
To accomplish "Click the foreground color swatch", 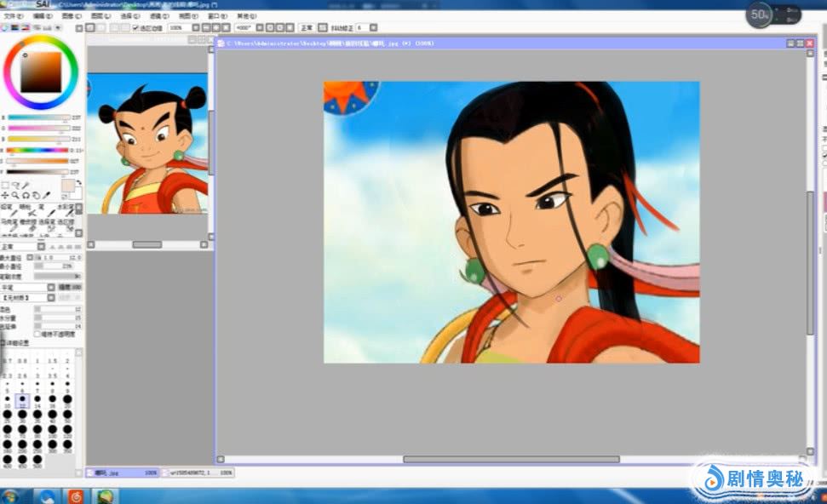I will pos(66,186).
